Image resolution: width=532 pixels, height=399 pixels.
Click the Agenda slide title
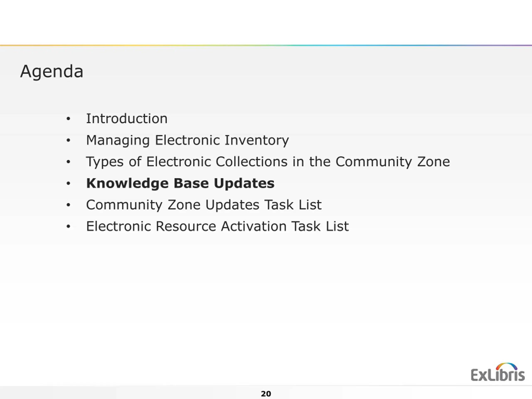[52, 72]
